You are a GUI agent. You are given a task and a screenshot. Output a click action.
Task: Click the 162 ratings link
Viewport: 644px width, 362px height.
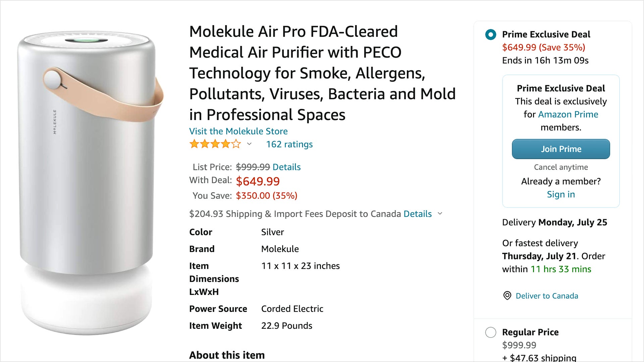click(289, 144)
